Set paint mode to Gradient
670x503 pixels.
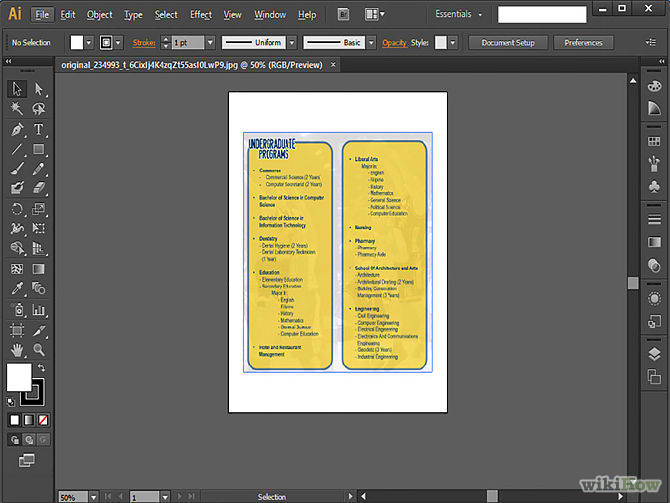29,420
